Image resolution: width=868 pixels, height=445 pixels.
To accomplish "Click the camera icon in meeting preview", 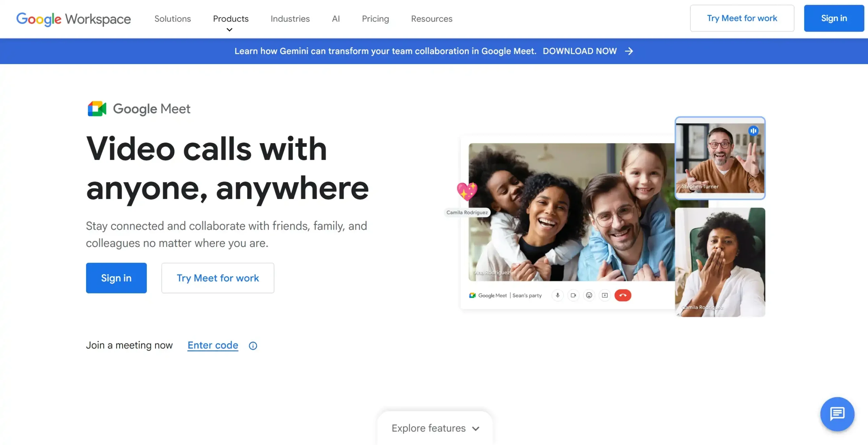I will tap(573, 295).
